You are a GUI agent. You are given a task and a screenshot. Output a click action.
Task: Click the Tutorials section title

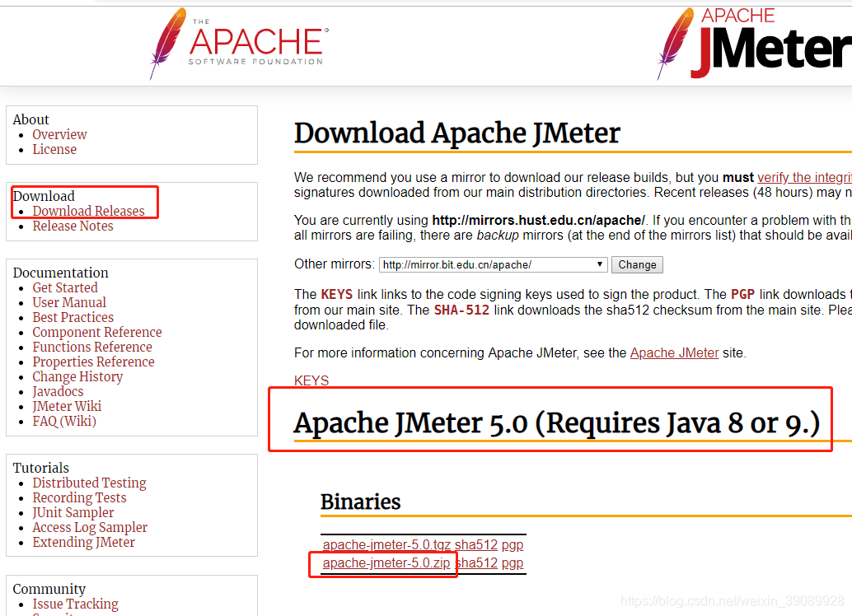tap(40, 469)
